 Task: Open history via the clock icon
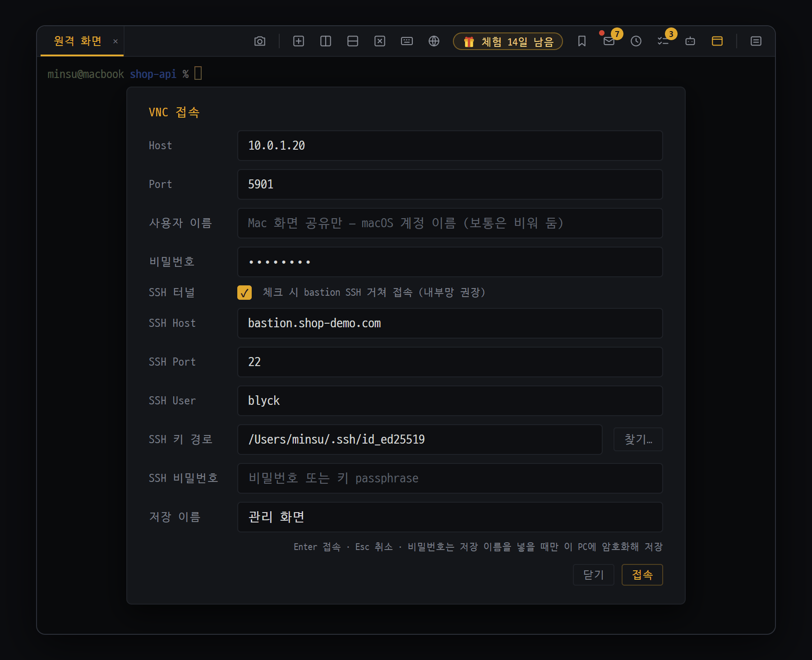coord(636,41)
